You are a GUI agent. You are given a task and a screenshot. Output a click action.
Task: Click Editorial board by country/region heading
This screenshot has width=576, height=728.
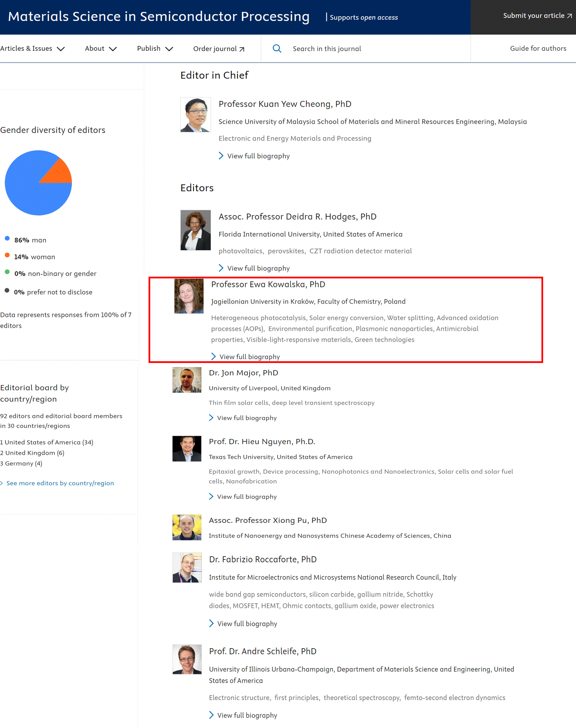coord(35,393)
